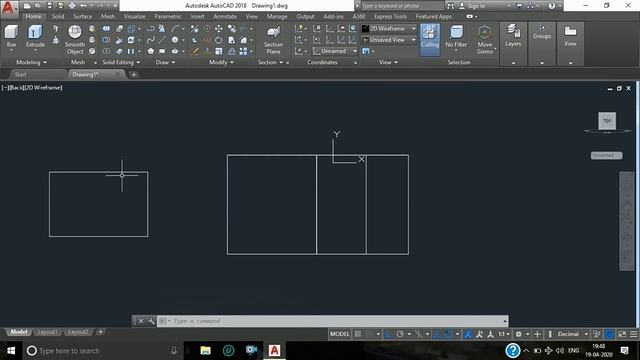Add a new drawing tab with plus
The width and height of the screenshot is (640, 360).
point(133,75)
